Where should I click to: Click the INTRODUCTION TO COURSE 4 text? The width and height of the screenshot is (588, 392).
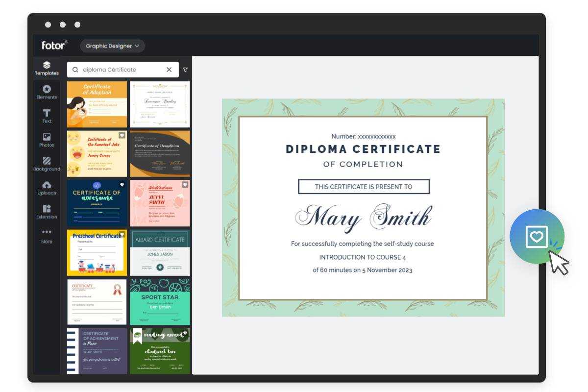click(363, 257)
